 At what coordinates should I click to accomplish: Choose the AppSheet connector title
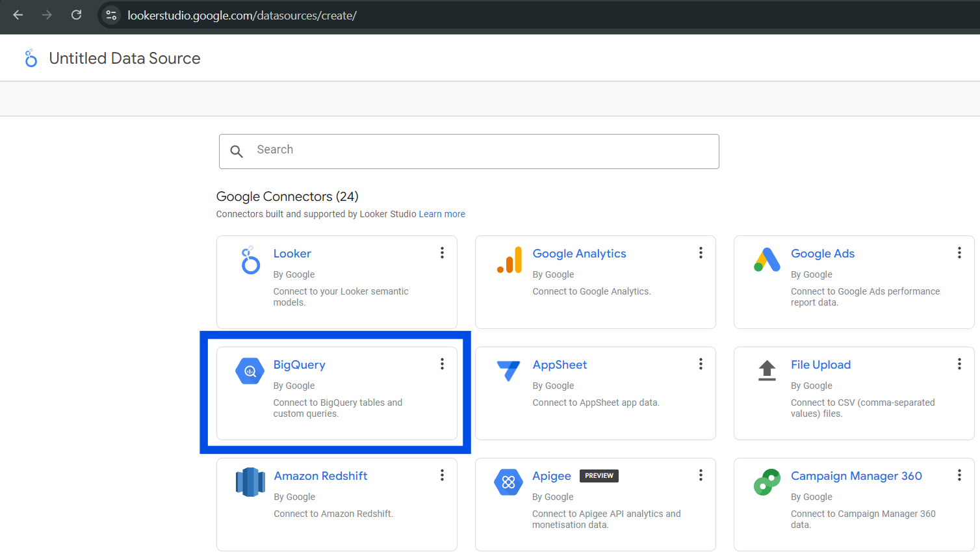(560, 365)
